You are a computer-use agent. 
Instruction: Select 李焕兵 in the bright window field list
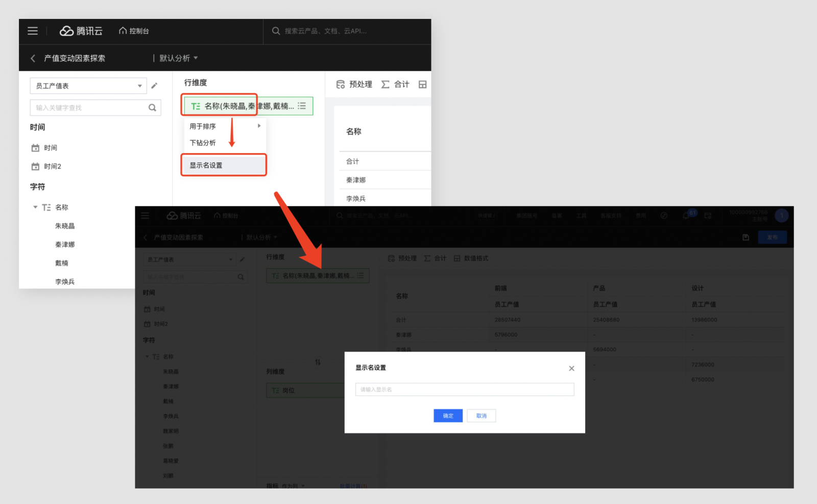[x=65, y=282]
